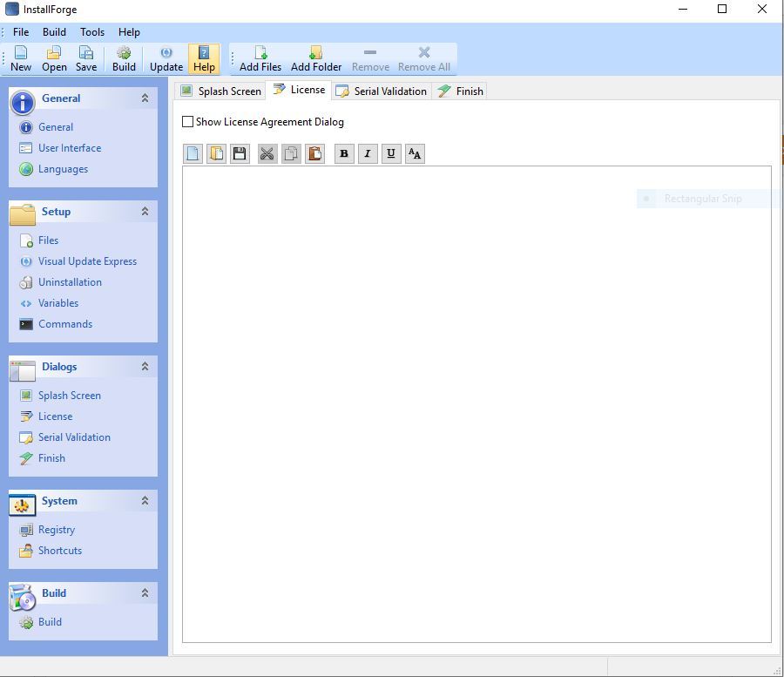Open the File menu
This screenshot has height=677, width=784.
pyautogui.click(x=21, y=32)
